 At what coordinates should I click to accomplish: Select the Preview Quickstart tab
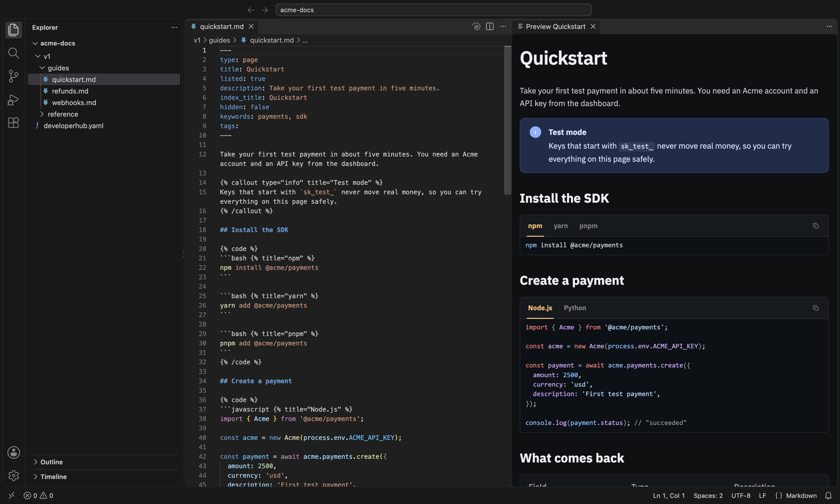click(555, 26)
